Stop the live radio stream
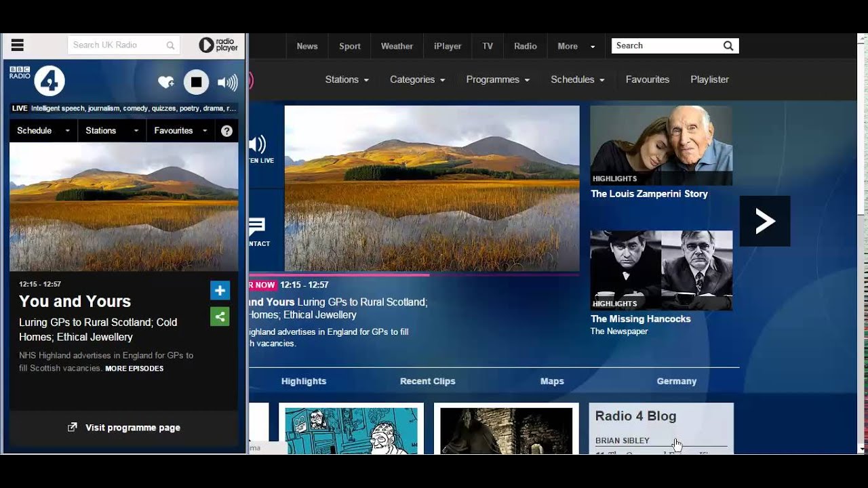Screen dimensions: 868x488 tap(196, 82)
